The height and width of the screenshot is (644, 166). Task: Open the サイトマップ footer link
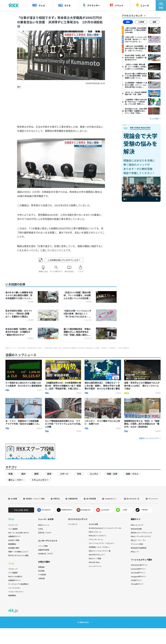click(152, 499)
